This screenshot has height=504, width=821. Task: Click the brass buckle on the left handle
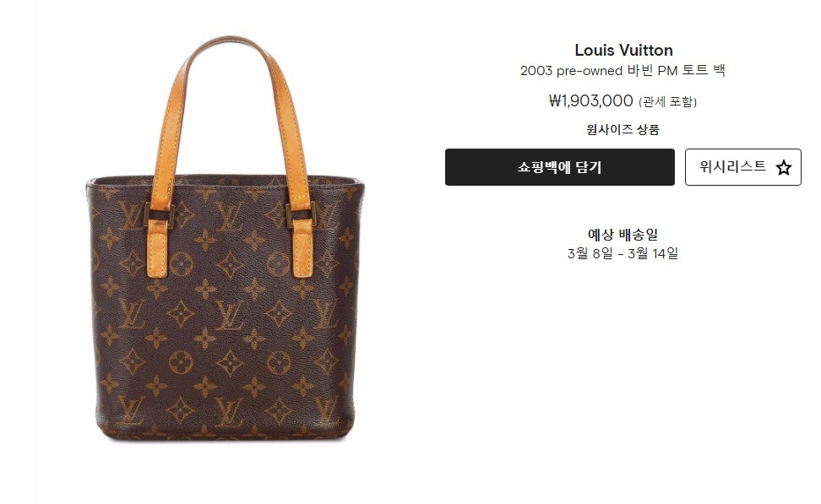pyautogui.click(x=159, y=214)
